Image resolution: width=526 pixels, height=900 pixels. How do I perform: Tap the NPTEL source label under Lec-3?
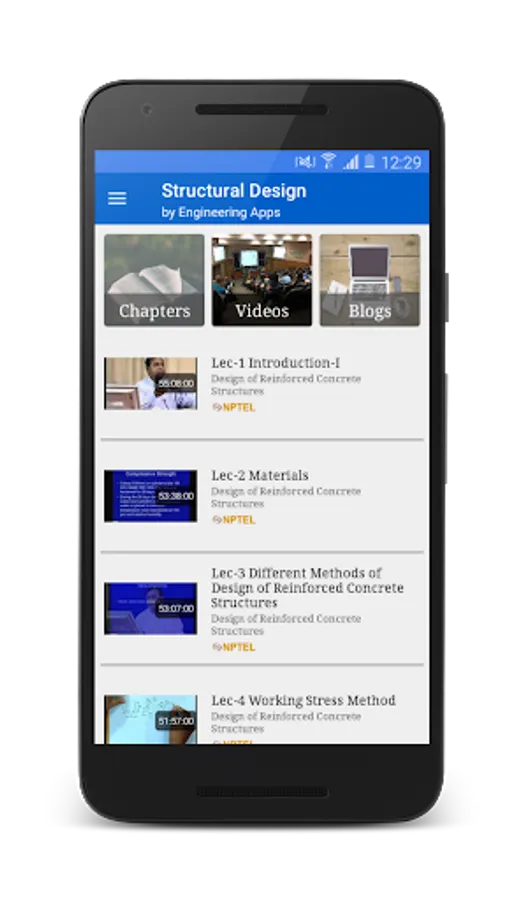tap(234, 647)
